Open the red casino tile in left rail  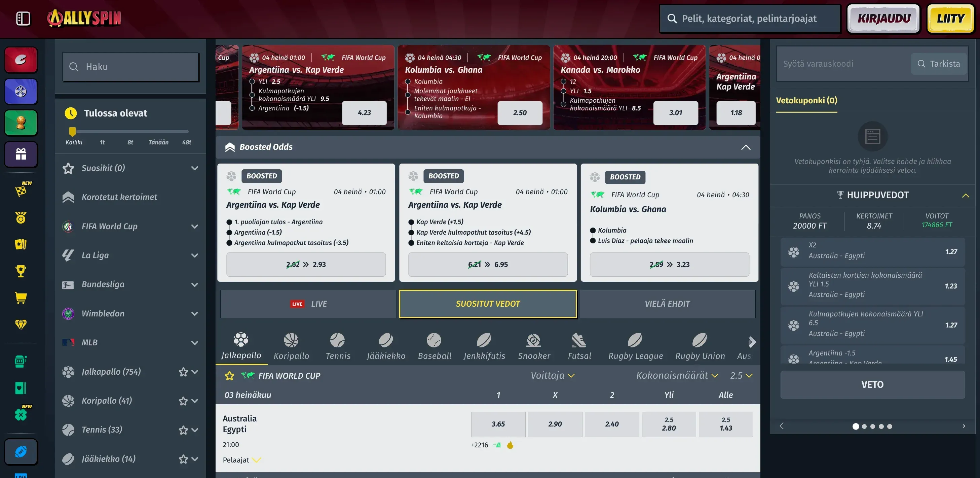click(x=21, y=60)
